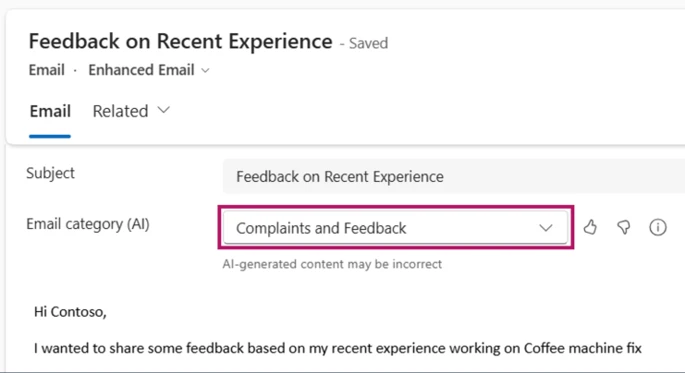Click the Email category (AI) label

click(x=88, y=224)
